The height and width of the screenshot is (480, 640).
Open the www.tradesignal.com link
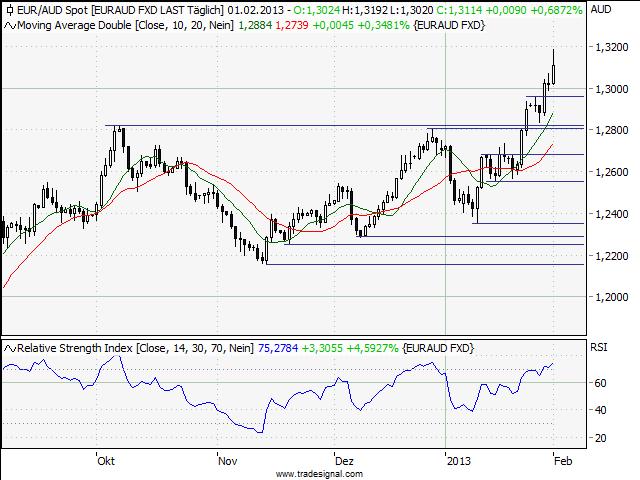pos(319,474)
